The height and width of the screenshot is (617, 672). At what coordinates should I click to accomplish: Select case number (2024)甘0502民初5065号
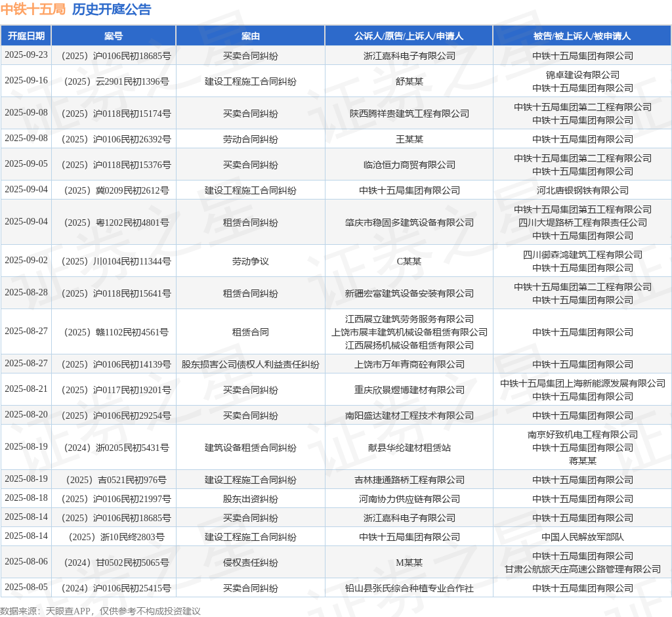pos(116,563)
